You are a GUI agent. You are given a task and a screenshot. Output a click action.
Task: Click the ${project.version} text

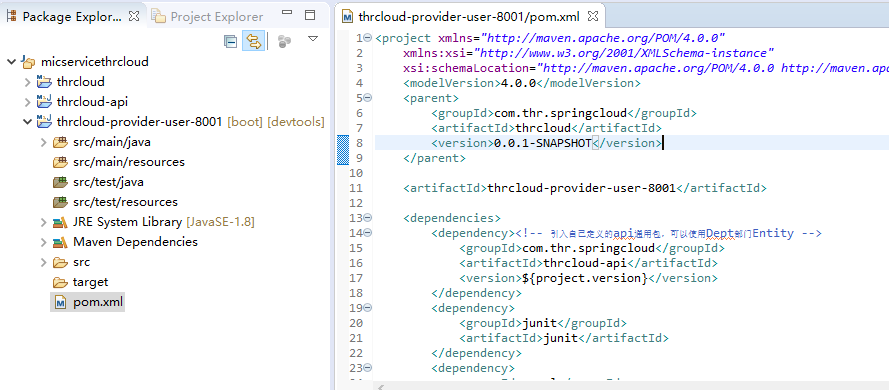[x=585, y=278]
